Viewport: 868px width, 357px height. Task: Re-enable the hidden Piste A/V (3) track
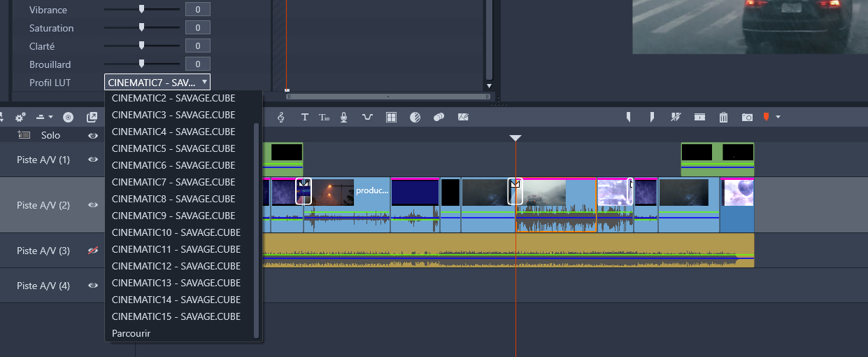(92, 251)
